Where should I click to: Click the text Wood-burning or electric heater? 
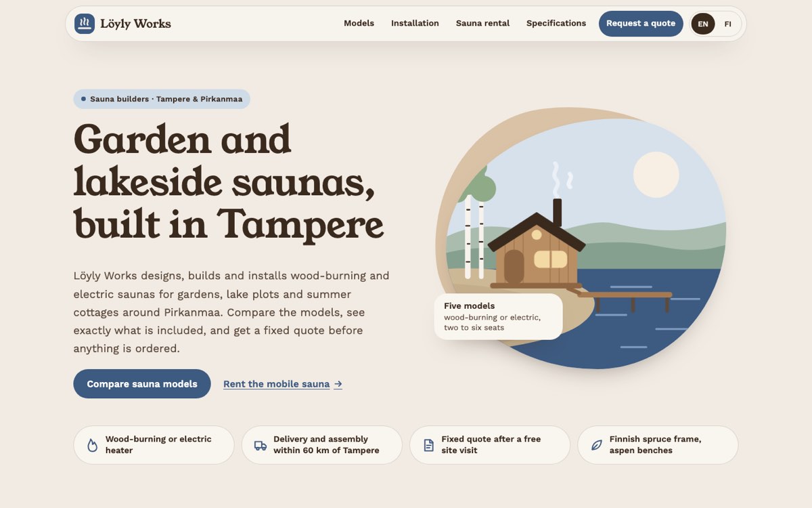pyautogui.click(x=158, y=445)
